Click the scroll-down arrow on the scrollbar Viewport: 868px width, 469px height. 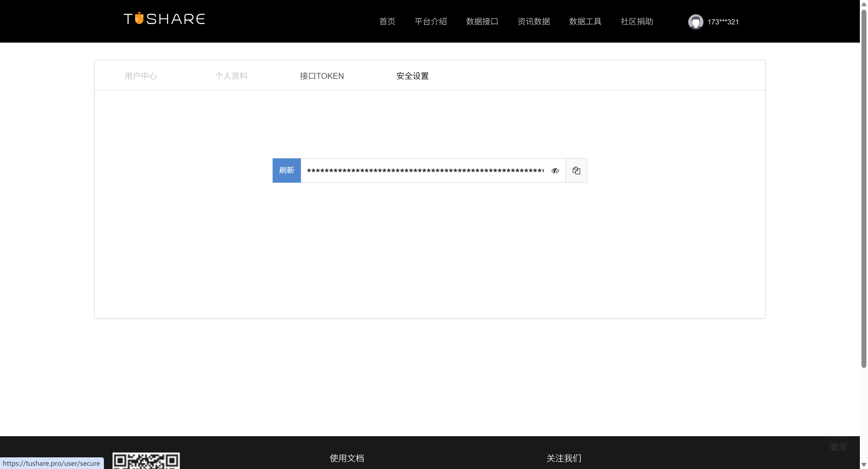click(x=864, y=465)
